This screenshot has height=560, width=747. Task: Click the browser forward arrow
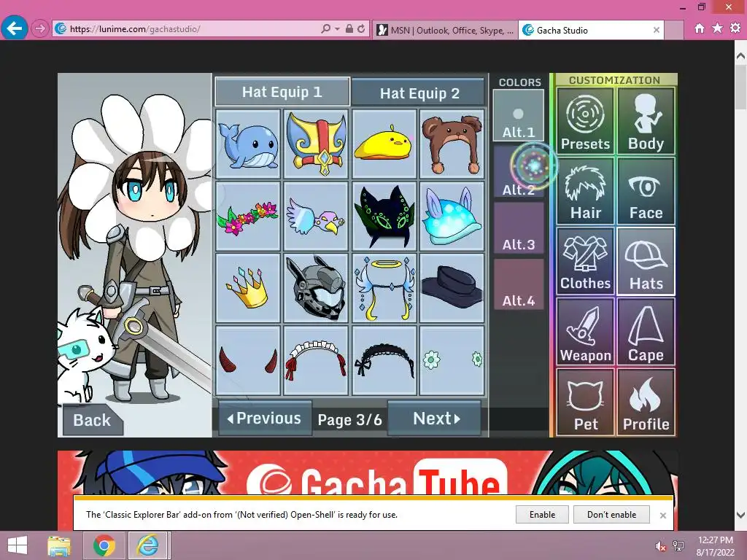tap(40, 29)
